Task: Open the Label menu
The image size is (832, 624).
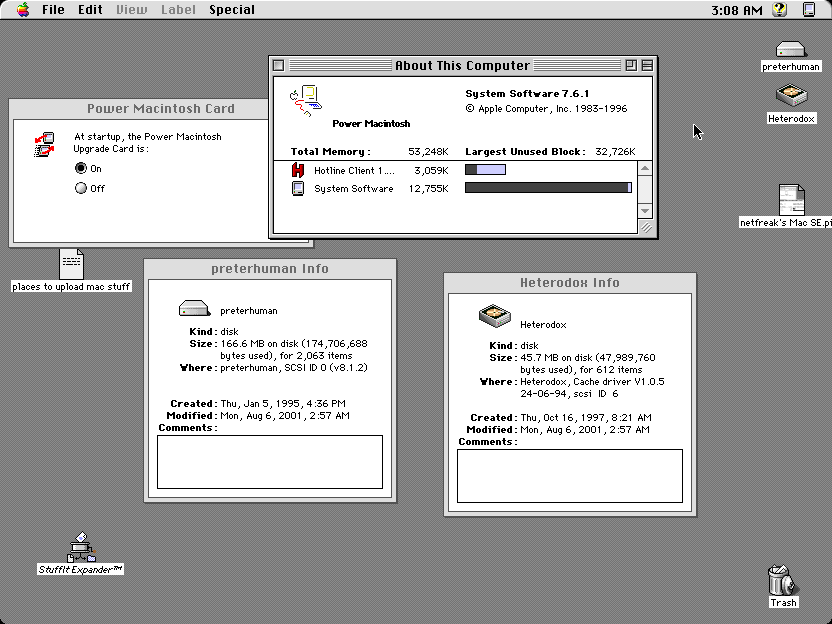Action: pos(178,10)
